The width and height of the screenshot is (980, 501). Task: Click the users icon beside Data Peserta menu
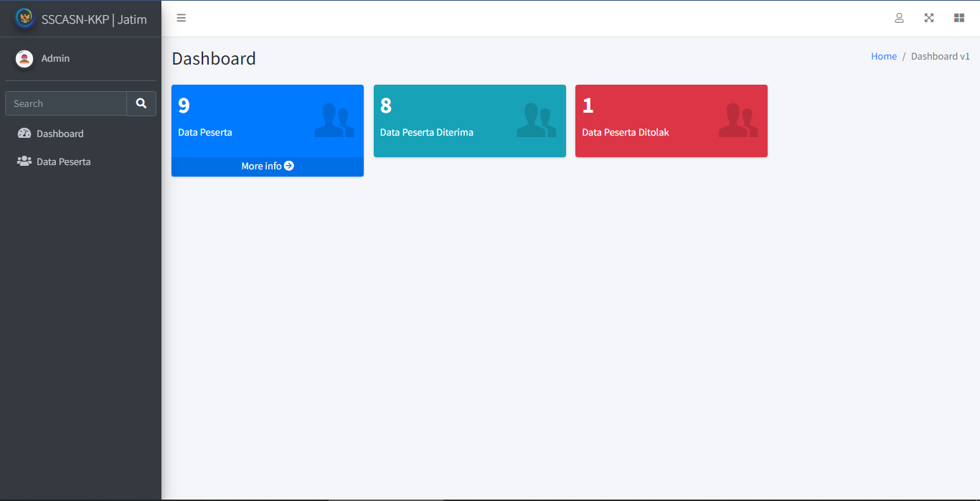[24, 161]
